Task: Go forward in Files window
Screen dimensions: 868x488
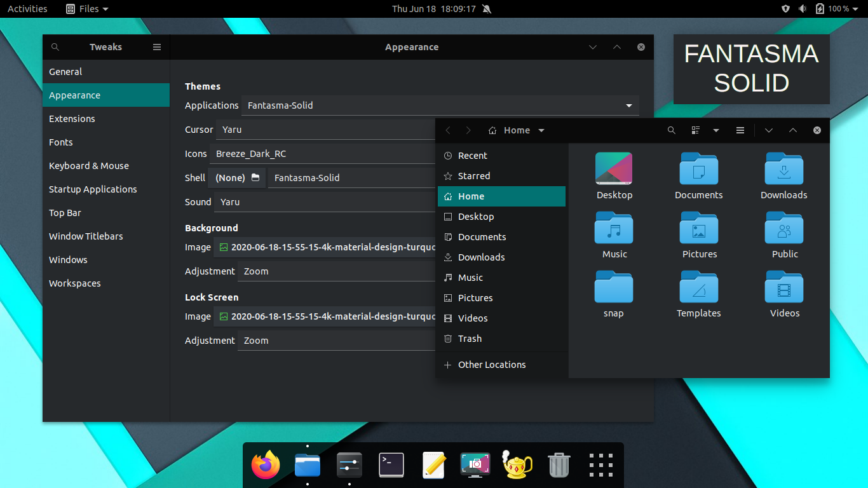Action: (468, 130)
